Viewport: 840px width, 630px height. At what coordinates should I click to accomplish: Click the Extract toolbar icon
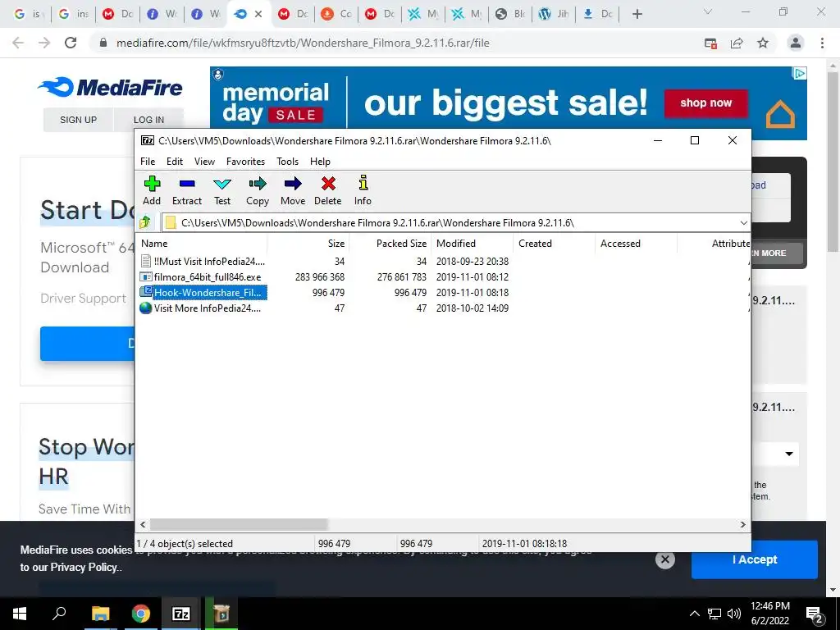(187, 190)
